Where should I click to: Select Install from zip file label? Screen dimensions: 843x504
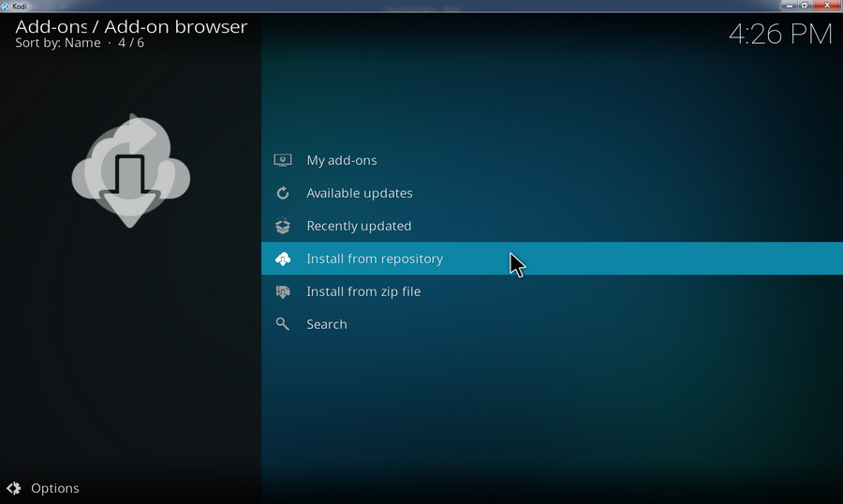tap(363, 291)
